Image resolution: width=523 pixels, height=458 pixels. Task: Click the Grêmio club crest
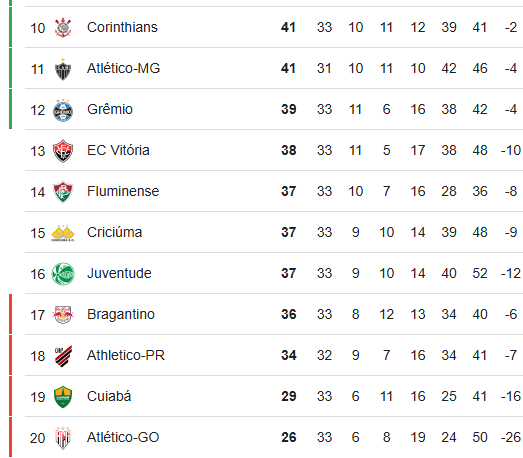(x=63, y=110)
